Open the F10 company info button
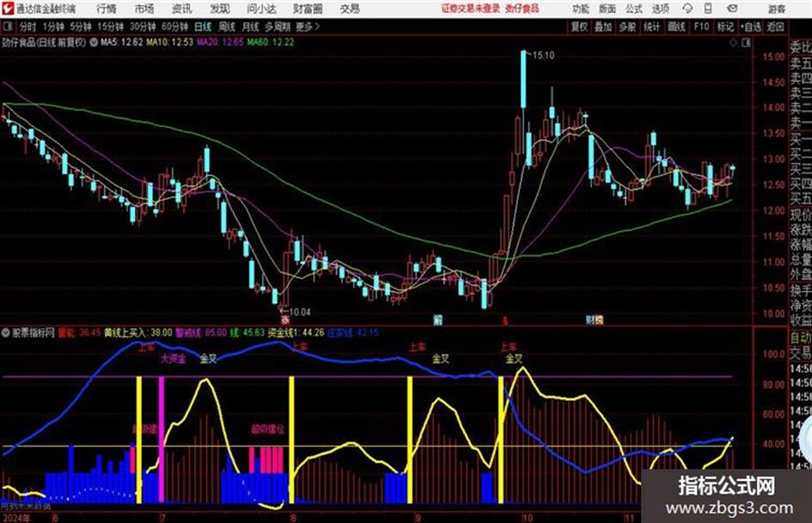This screenshot has width=812, height=523. tap(701, 27)
